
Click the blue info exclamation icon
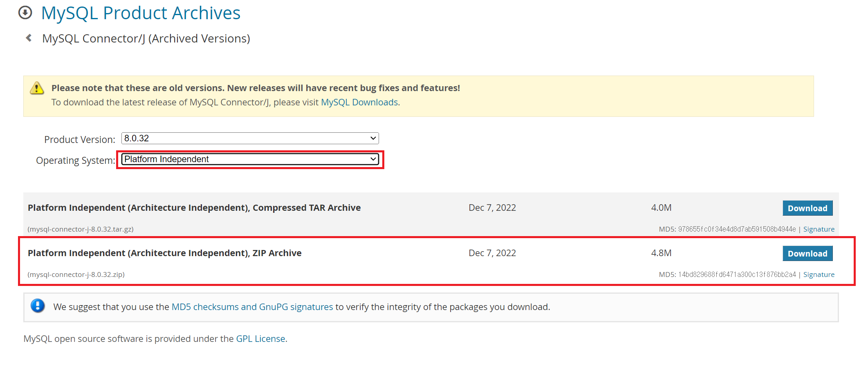[x=38, y=306]
